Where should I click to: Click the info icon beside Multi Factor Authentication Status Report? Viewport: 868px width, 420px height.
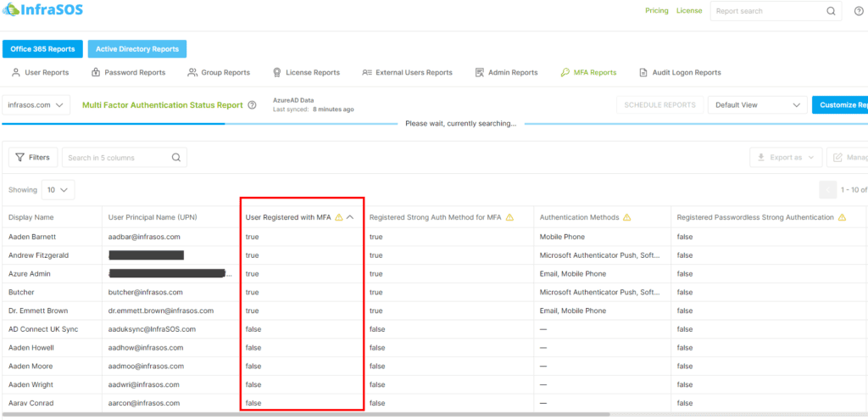click(252, 105)
